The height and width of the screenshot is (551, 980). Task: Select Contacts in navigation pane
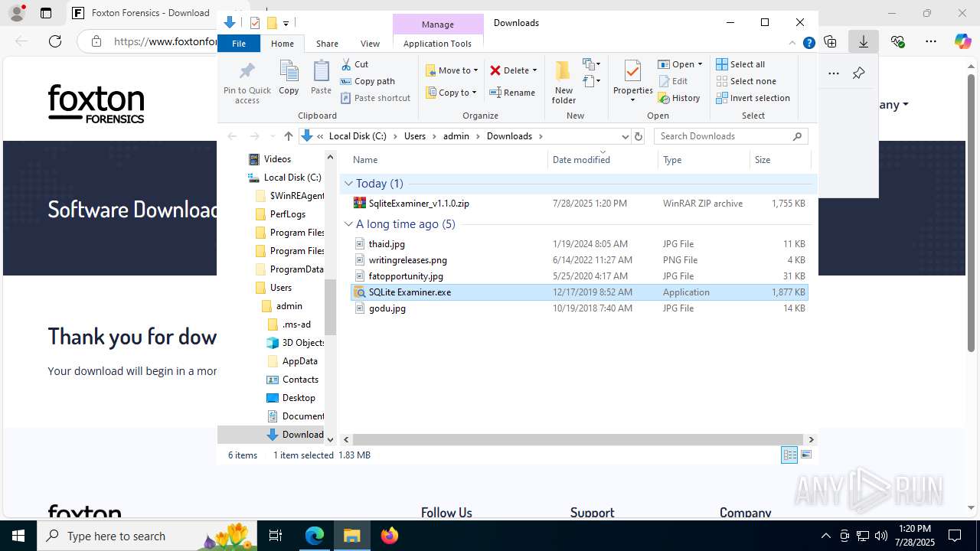[x=300, y=380]
